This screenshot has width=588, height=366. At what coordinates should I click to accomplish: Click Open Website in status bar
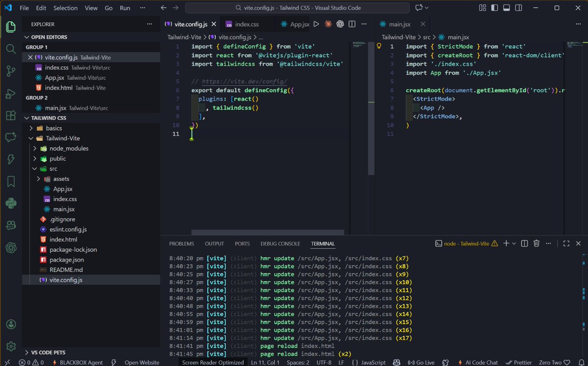[x=142, y=363]
